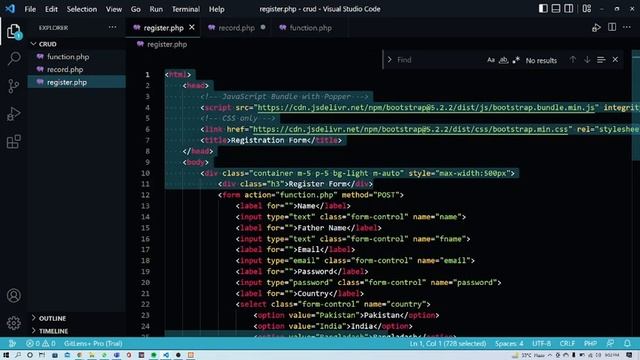Open the Extensions view
Screen dimensions: 640x360
pos(13,142)
